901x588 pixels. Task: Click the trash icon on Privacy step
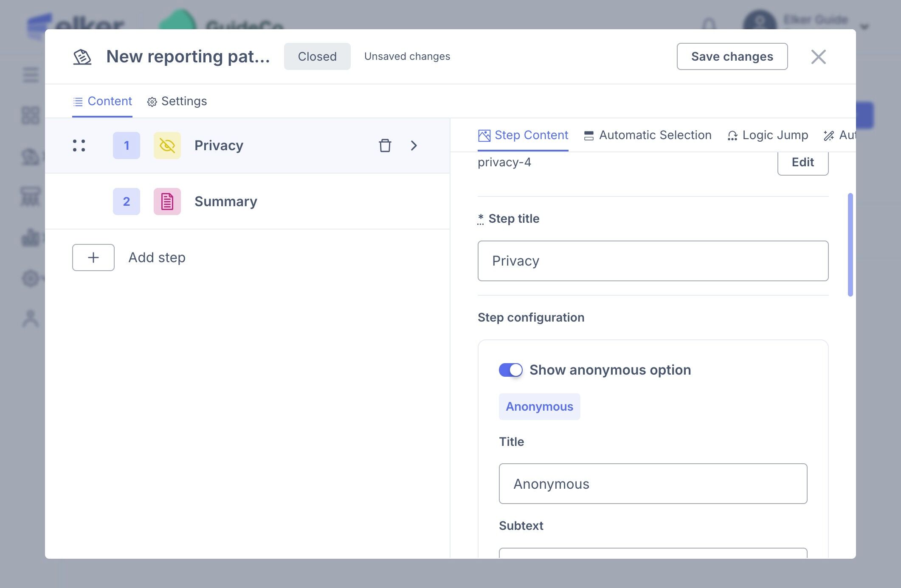coord(385,146)
